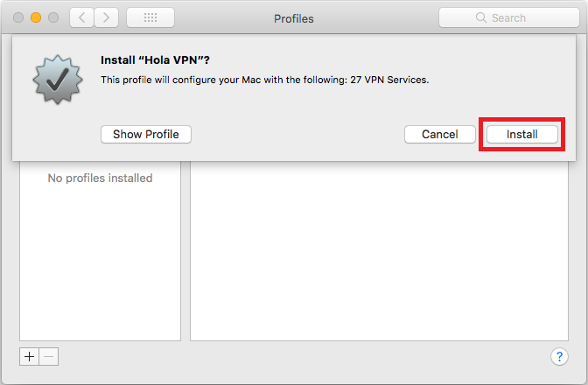
Task: Go forward with the right chevron button
Action: [107, 17]
